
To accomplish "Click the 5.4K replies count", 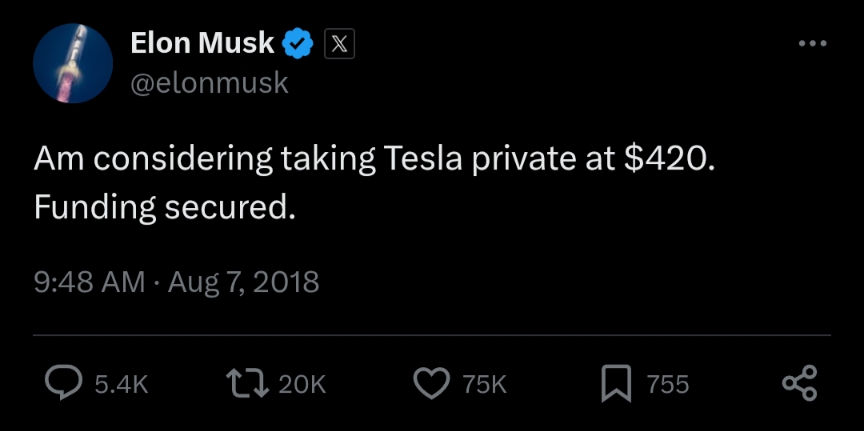I will point(121,385).
